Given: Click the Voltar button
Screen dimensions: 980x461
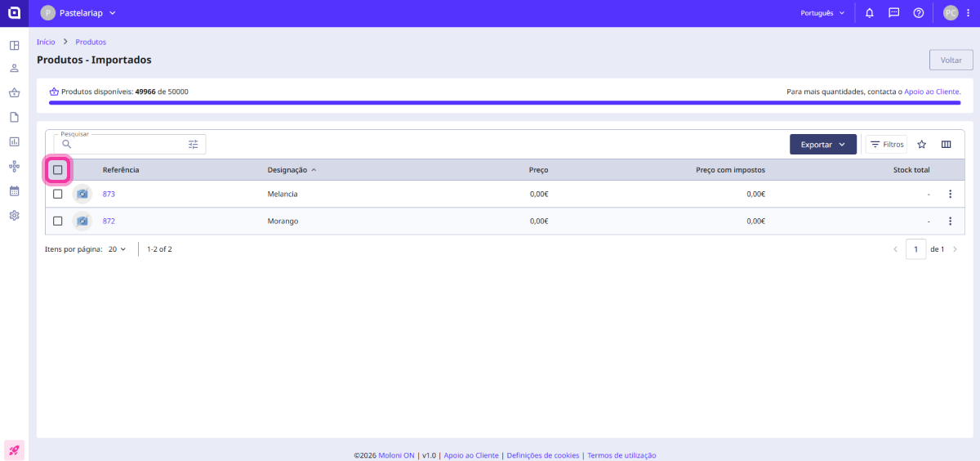Looking at the screenshot, I should click(951, 60).
